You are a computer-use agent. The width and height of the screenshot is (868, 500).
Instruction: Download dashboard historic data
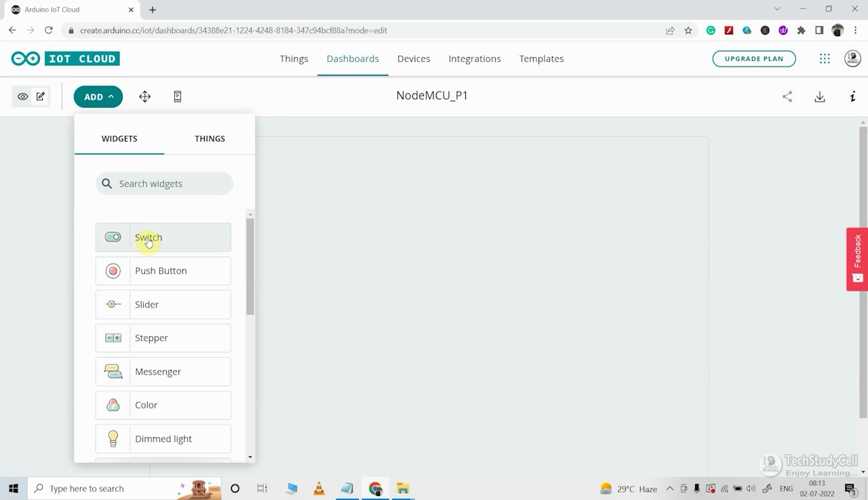tap(820, 96)
